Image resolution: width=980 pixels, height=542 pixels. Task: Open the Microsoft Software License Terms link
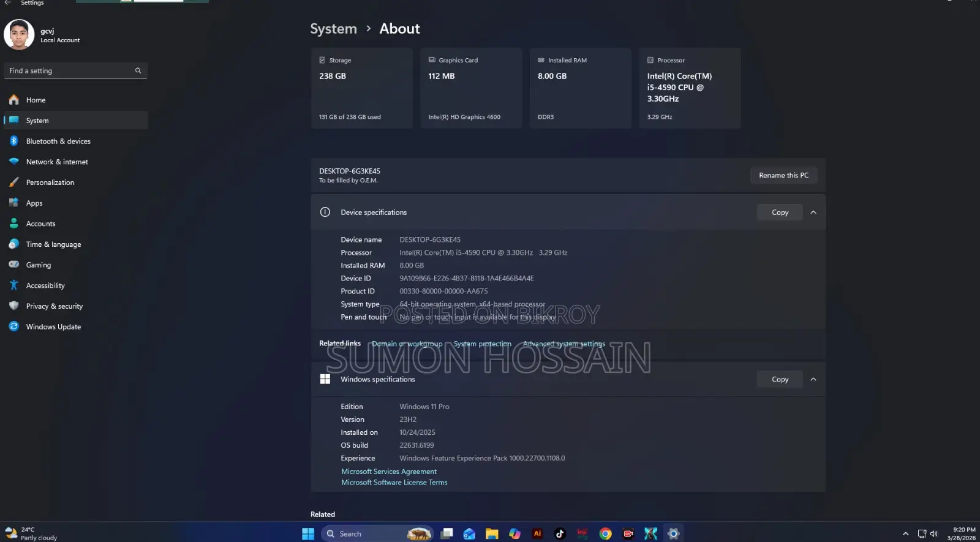[394, 483]
